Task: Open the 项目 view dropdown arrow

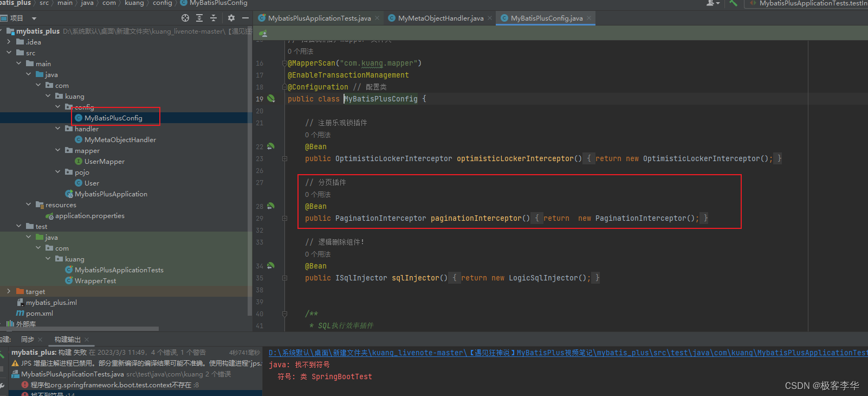Action: (x=34, y=18)
